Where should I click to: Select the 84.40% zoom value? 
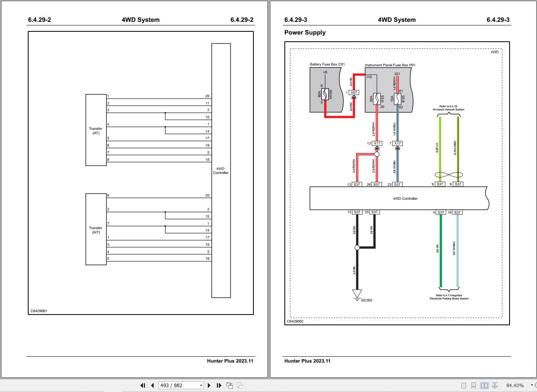click(x=516, y=385)
